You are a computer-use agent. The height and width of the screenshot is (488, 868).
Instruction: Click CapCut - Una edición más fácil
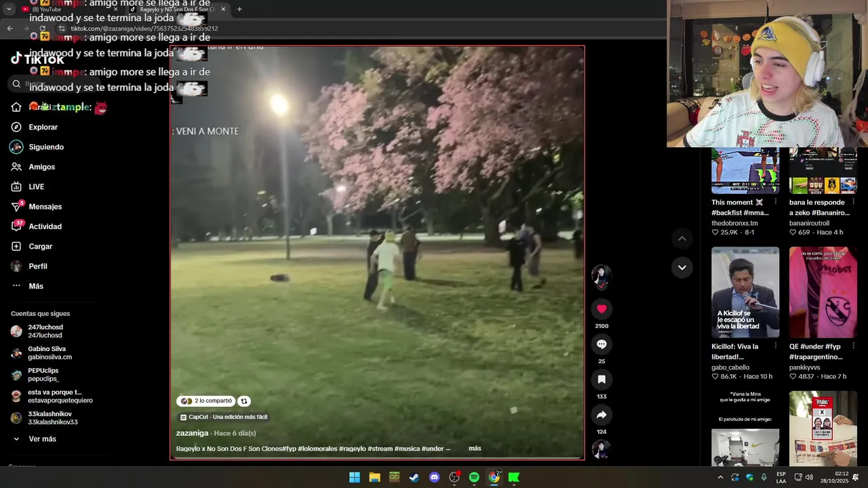point(224,418)
